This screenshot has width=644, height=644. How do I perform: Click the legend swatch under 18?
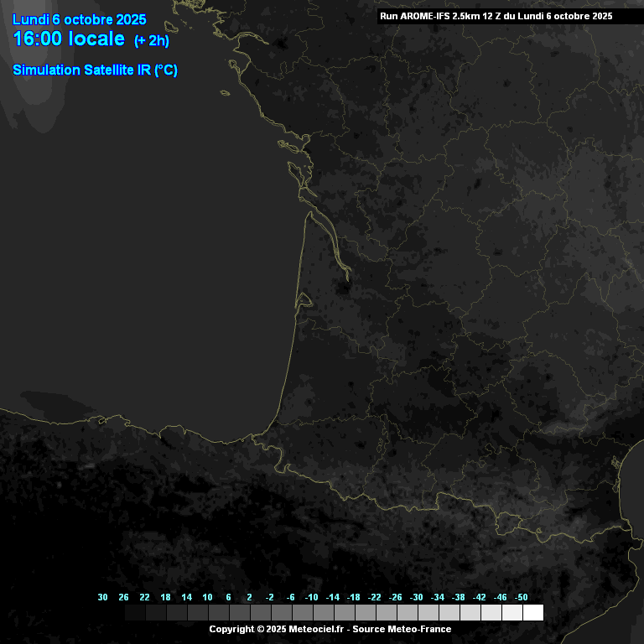coord(176,612)
